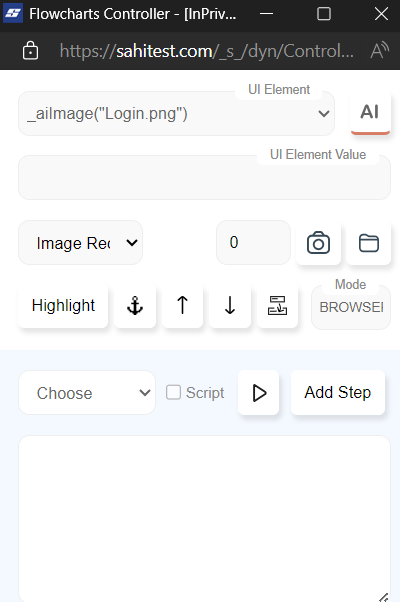
Task: Click the anchor icon button
Action: [135, 306]
